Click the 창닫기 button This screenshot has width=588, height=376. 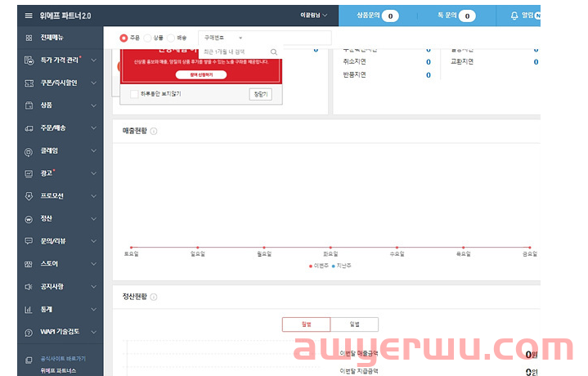click(261, 94)
